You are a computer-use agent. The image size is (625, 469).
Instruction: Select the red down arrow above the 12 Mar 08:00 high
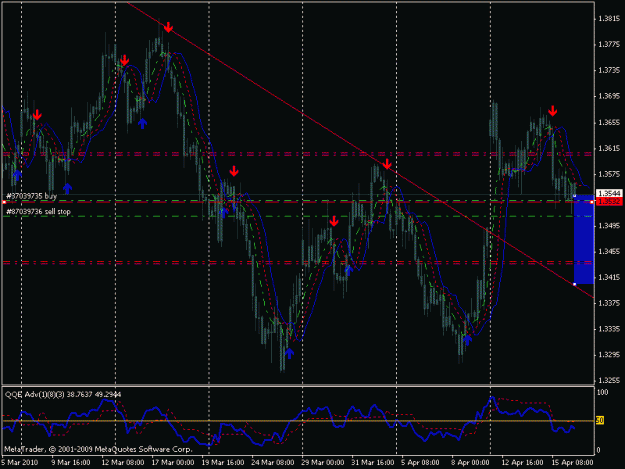[x=124, y=60]
